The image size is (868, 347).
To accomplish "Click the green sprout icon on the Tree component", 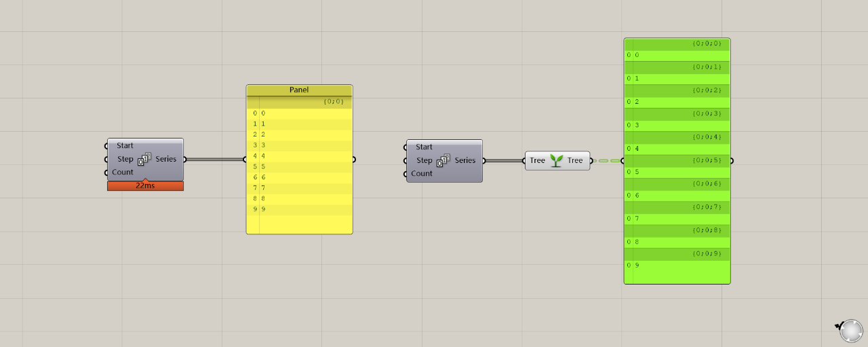I will 556,161.
